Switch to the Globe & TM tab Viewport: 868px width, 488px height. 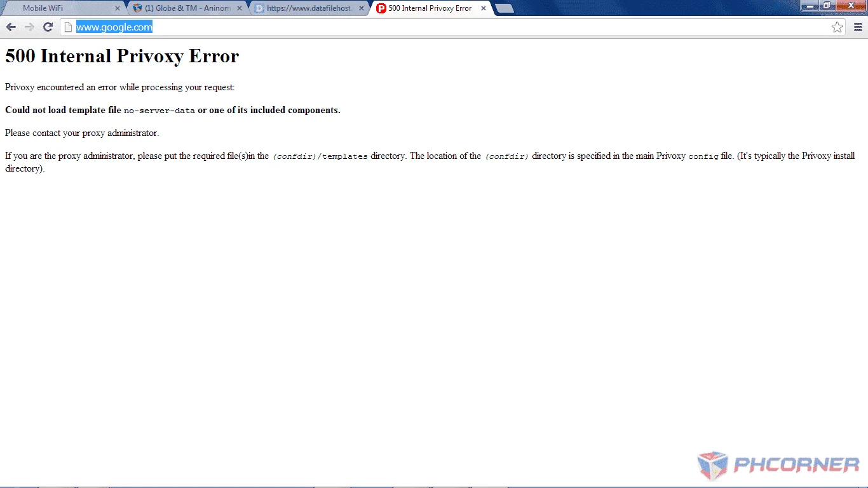[186, 8]
